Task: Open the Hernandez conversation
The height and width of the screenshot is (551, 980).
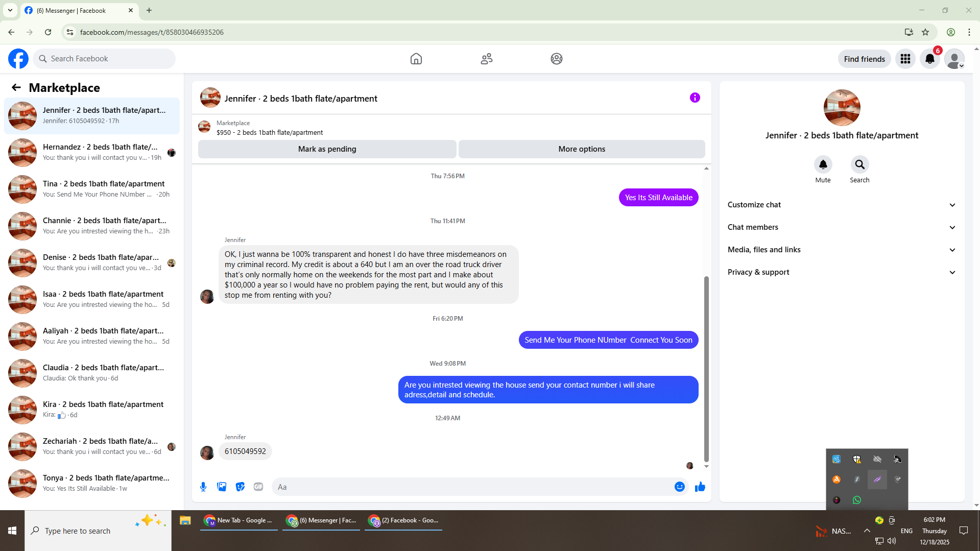Action: [92, 153]
